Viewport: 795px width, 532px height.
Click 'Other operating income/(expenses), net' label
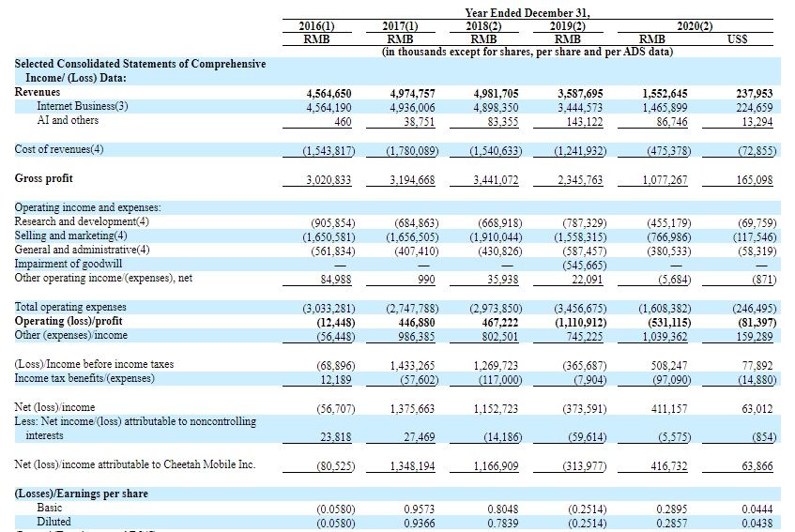103,278
